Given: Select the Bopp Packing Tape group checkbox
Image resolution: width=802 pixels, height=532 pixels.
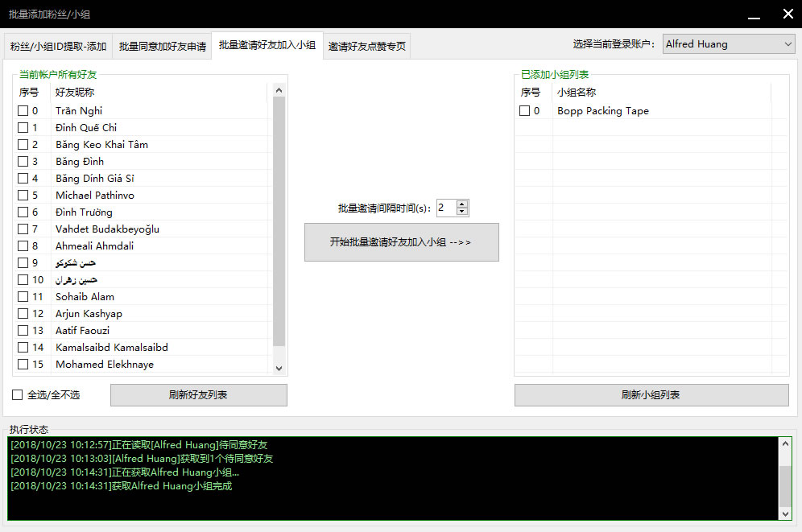Looking at the screenshot, I should tap(524, 111).
